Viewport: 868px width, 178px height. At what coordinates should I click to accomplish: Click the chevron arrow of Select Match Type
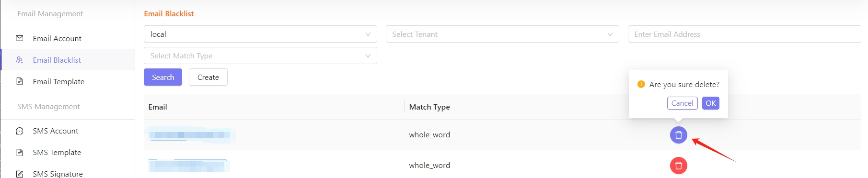[x=368, y=56]
